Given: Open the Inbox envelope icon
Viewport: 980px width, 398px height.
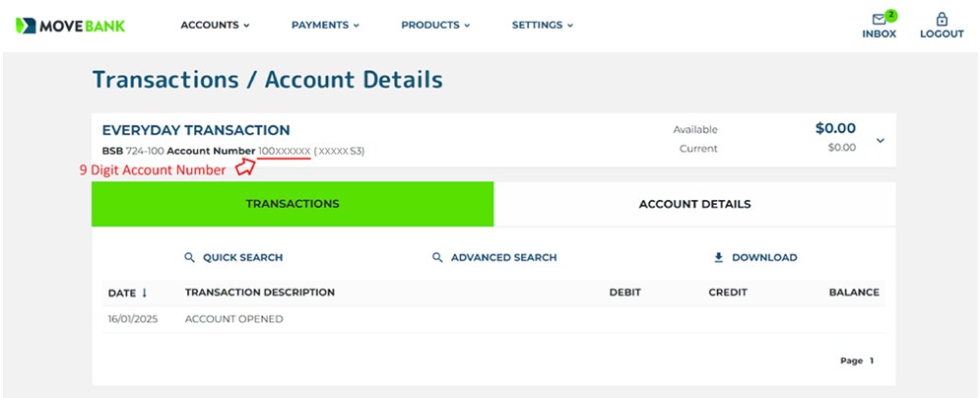Looking at the screenshot, I should 879,19.
